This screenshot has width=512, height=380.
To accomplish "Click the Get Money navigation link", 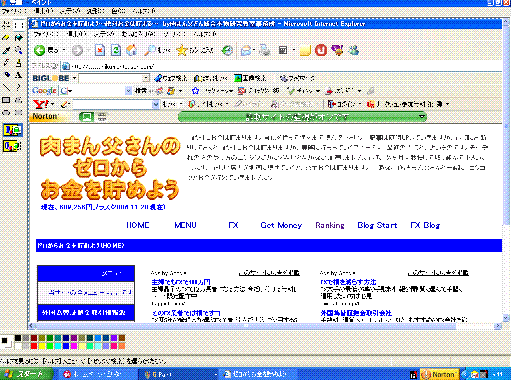I will point(281,225).
